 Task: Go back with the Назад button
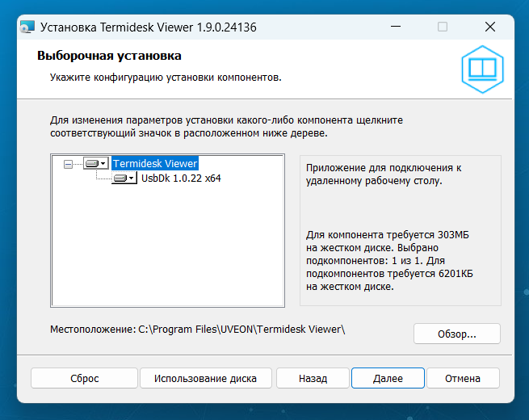pos(313,378)
